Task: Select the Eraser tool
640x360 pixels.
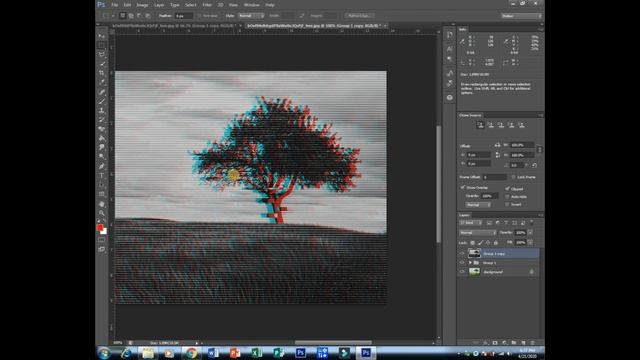Action: [101, 129]
